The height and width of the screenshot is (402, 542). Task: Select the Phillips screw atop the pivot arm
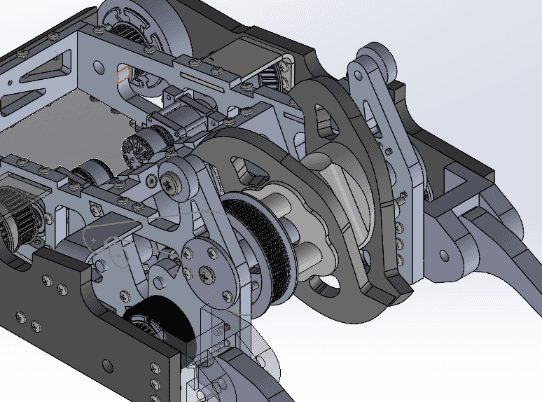170,182
